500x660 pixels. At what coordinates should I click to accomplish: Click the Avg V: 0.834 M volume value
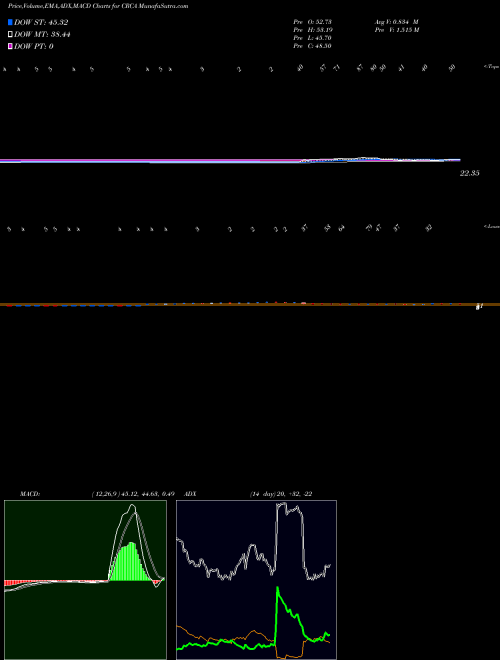point(397,22)
